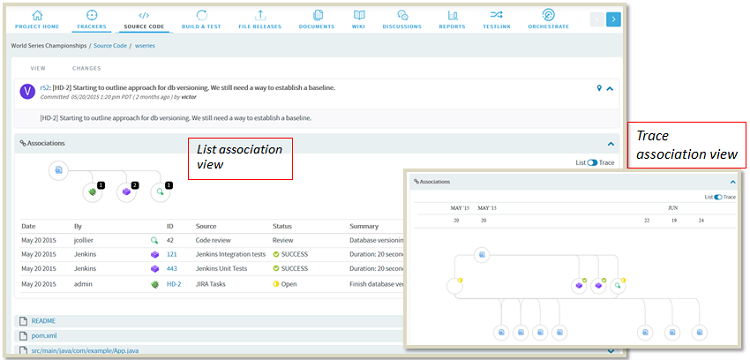The width and height of the screenshot is (750, 360).
Task: Open the Trackers section
Action: (91, 20)
